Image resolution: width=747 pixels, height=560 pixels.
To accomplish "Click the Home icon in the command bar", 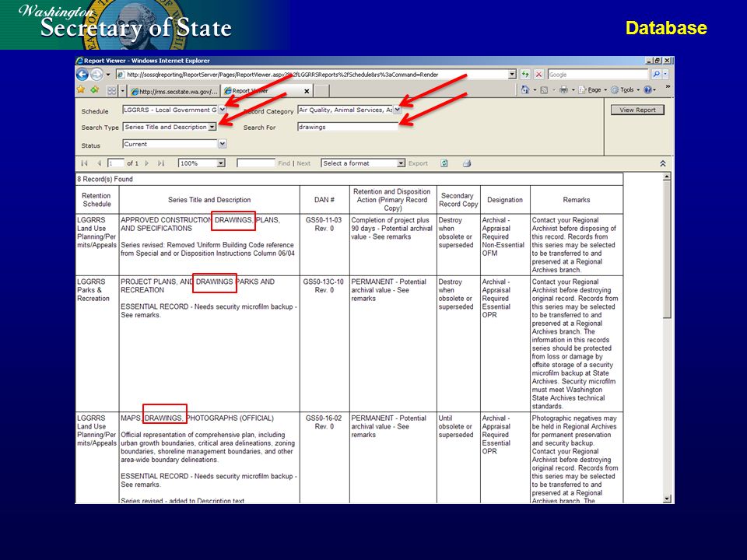I will pyautogui.click(x=525, y=89).
